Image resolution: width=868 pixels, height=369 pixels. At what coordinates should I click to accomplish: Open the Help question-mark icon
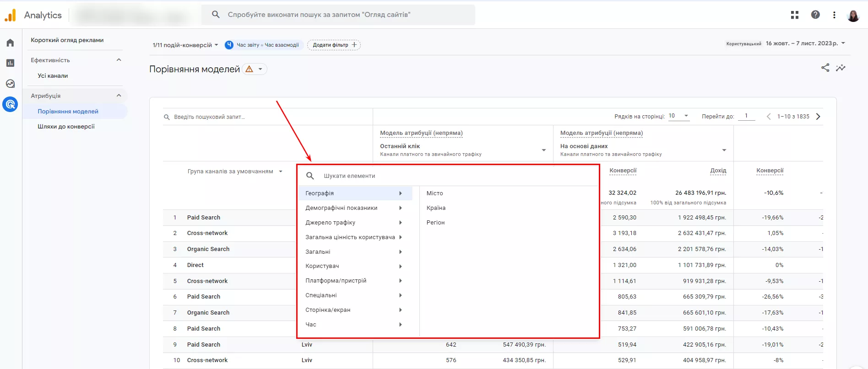[x=815, y=15]
